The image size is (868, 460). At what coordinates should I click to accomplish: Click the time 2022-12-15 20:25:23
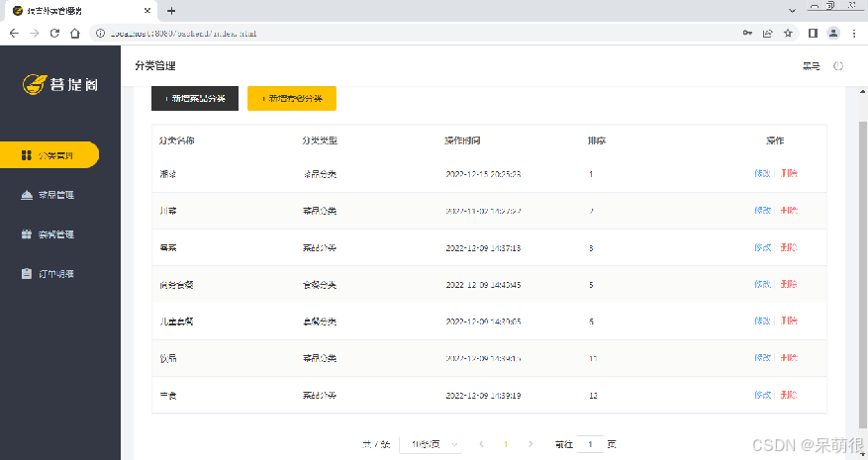coord(483,174)
